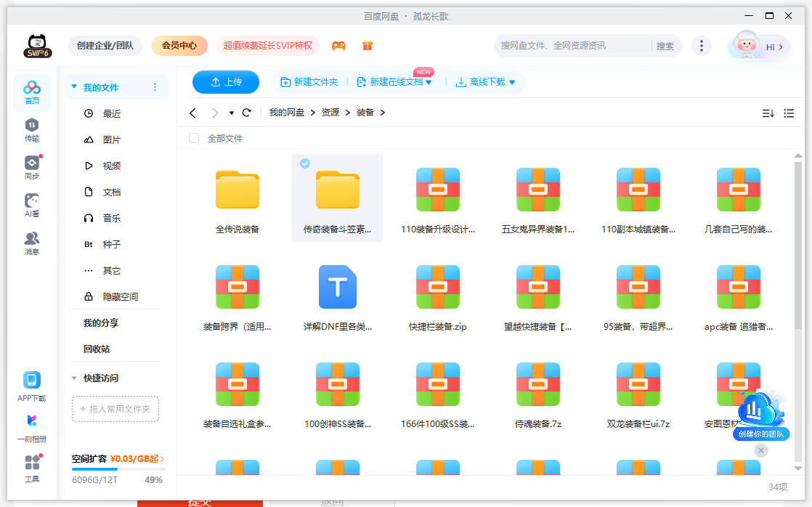
Task: Open the game controller icon in header
Action: [x=338, y=46]
